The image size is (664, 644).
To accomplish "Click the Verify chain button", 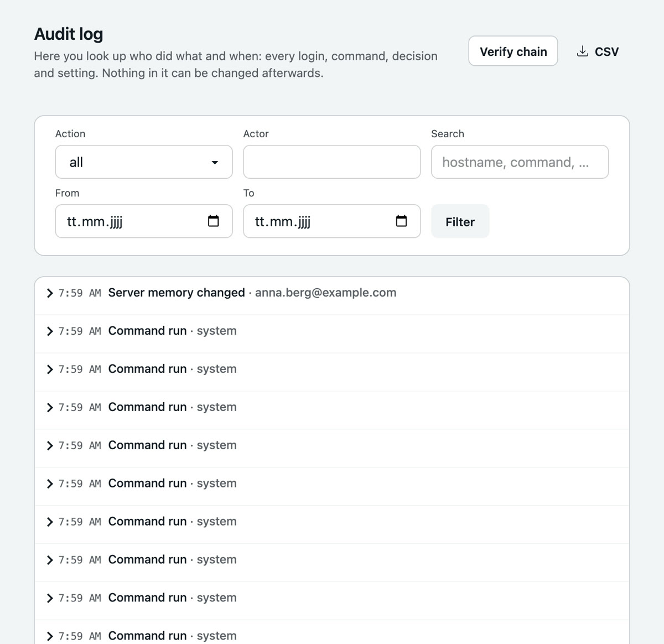I will tap(513, 51).
